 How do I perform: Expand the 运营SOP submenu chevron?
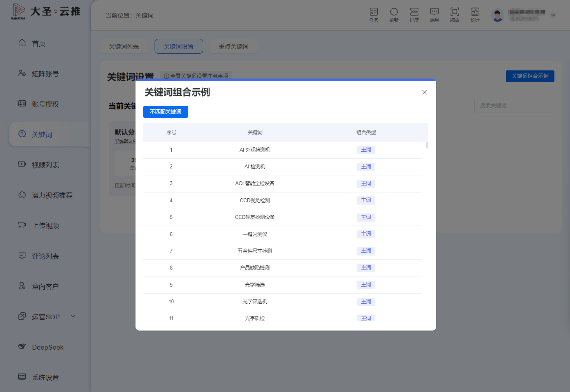73,316
